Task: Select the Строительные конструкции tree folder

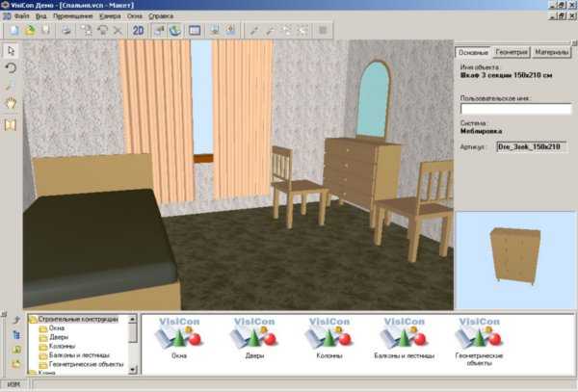Action: tap(79, 319)
